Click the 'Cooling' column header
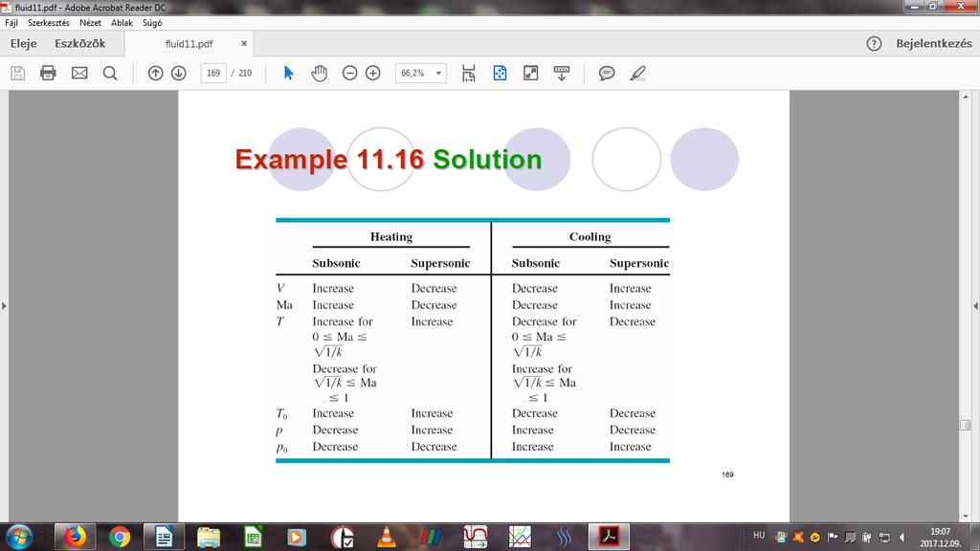The width and height of the screenshot is (980, 551). [590, 237]
